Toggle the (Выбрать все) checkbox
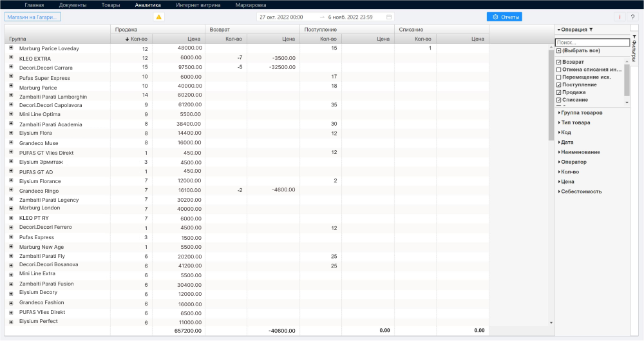This screenshot has height=341, width=644. (x=558, y=50)
